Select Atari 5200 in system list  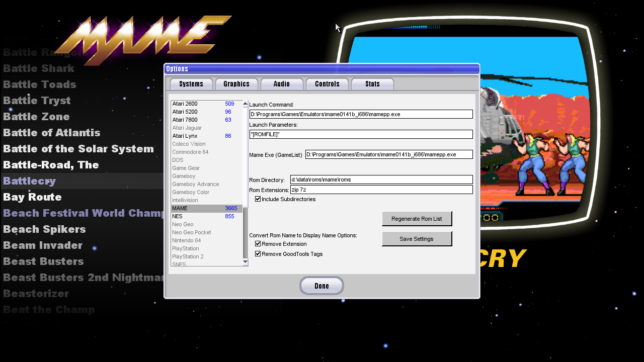point(207,112)
